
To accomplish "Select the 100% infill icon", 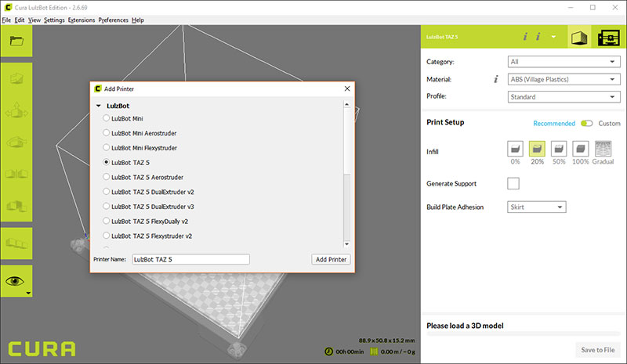I will [x=580, y=149].
